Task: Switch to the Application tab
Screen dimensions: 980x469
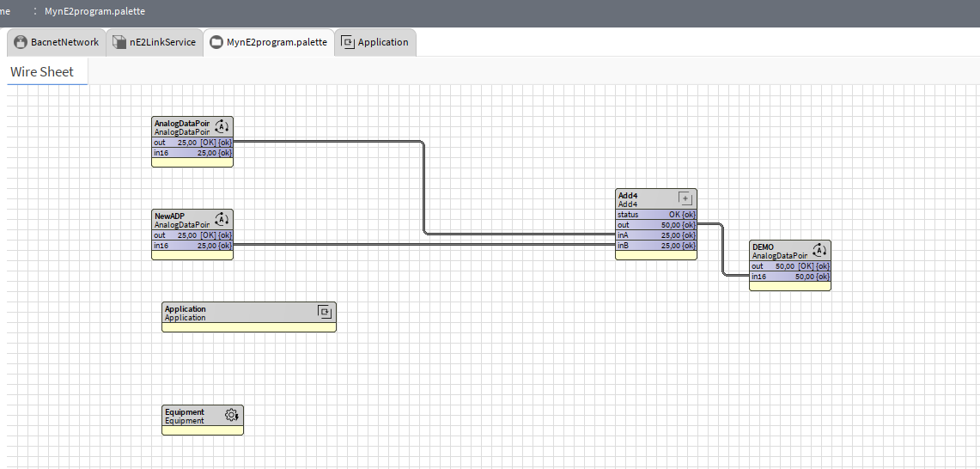Action: (x=382, y=42)
